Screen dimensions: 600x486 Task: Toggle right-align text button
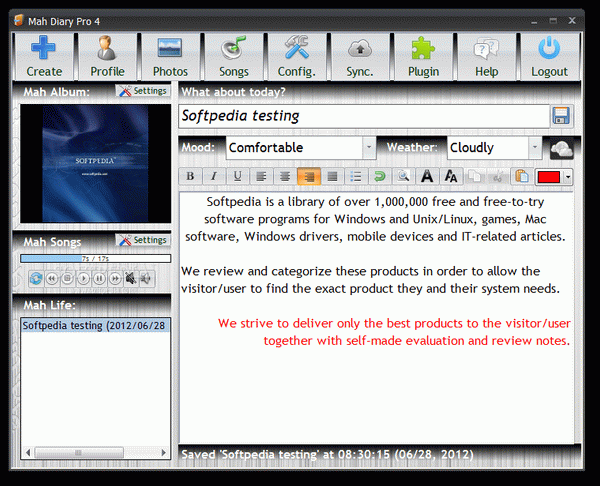tap(309, 176)
